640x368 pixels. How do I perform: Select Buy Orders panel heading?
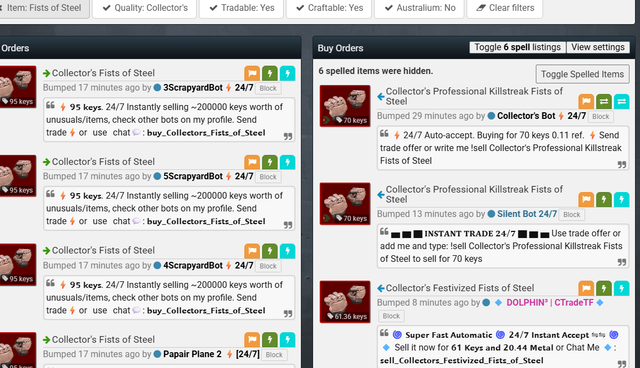click(x=340, y=48)
